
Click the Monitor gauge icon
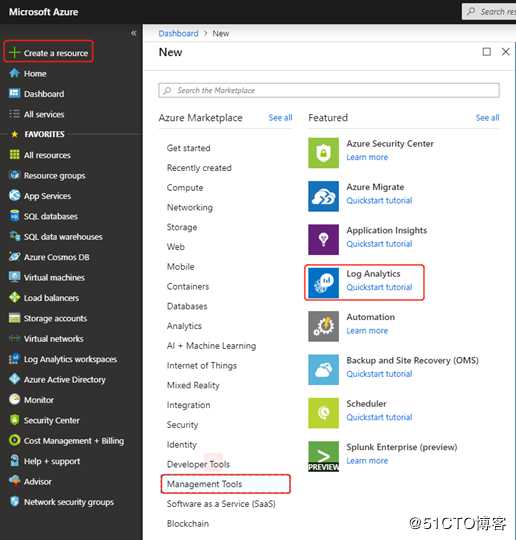click(14, 399)
